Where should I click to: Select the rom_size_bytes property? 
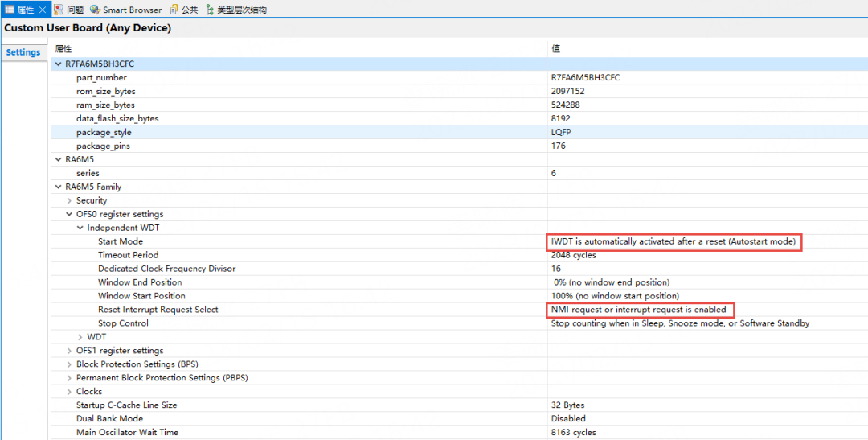tap(106, 92)
